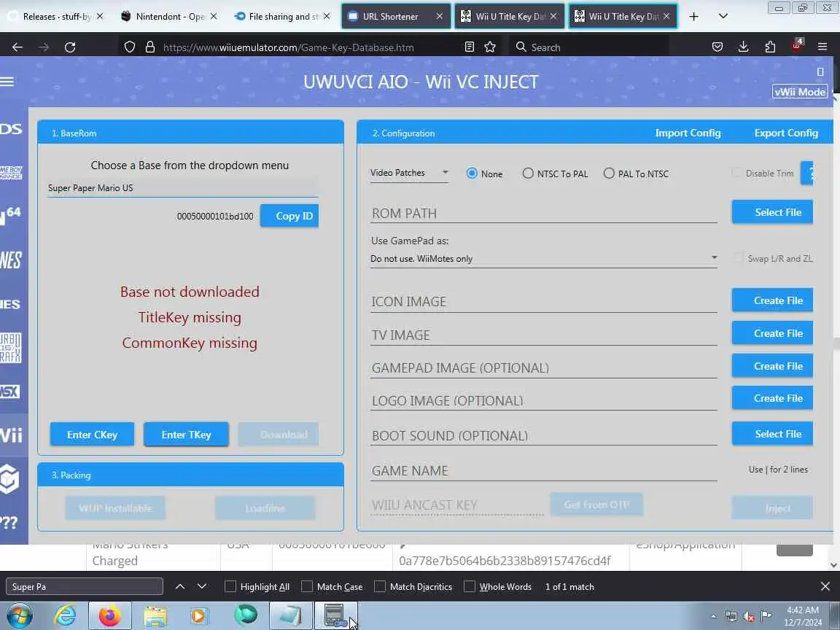The height and width of the screenshot is (630, 840).
Task: Bookmark this page with the star
Action: click(490, 47)
